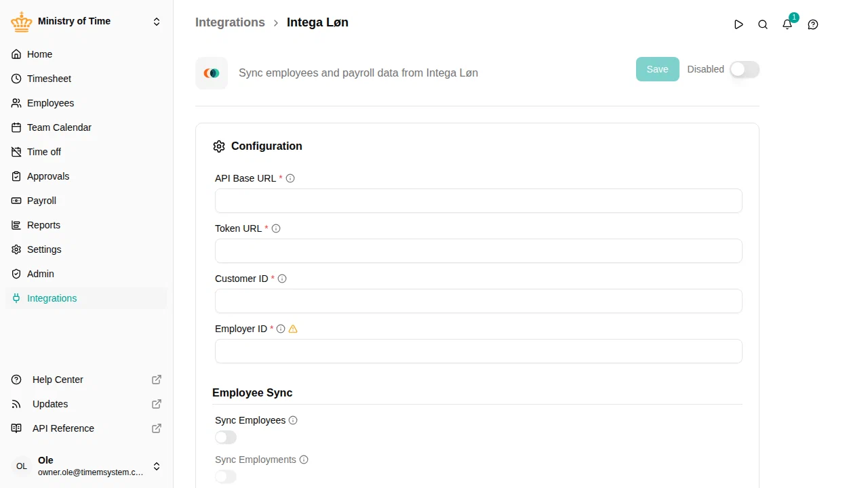
Task: Click Employer ID warning triangle icon
Action: 293,329
